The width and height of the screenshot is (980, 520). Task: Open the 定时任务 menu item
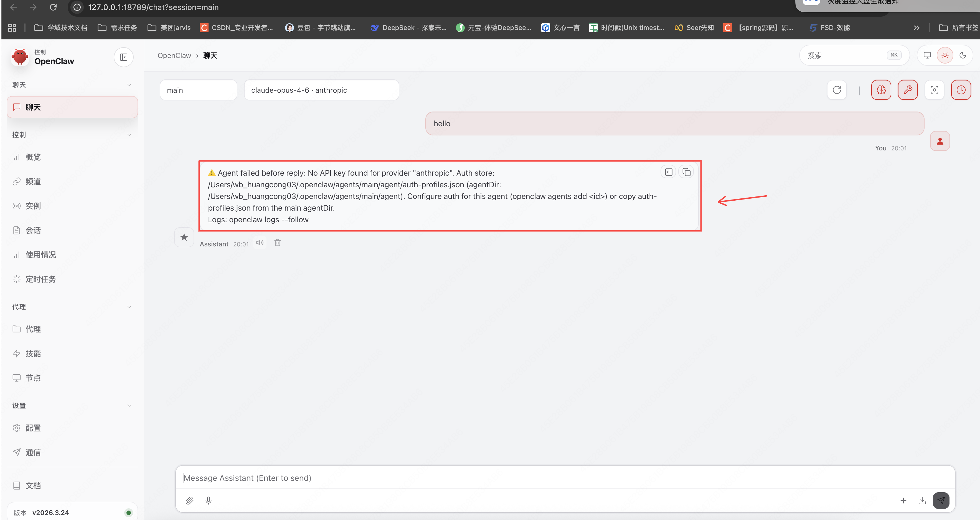point(41,279)
